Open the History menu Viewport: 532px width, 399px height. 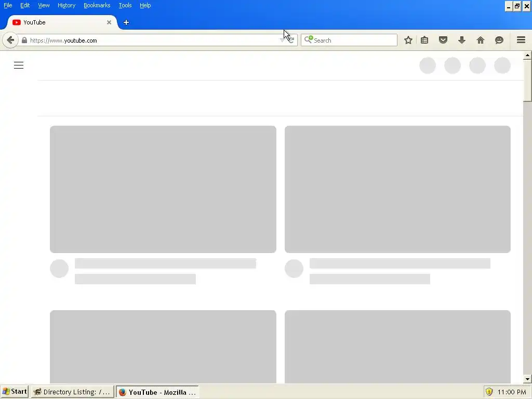click(66, 5)
